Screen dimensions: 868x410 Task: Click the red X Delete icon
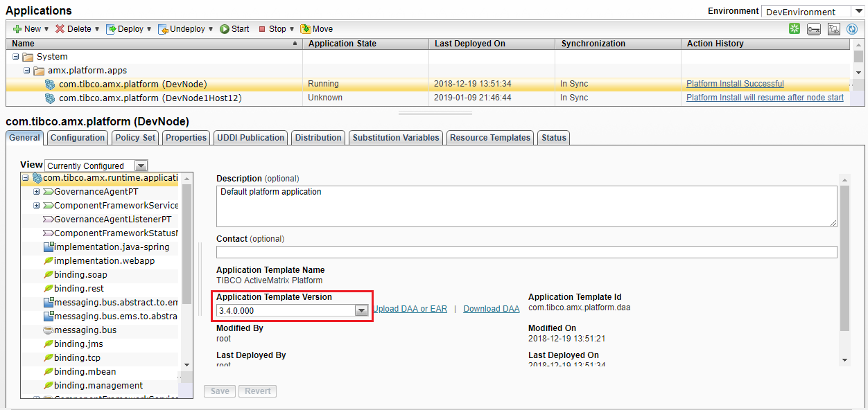tap(60, 29)
